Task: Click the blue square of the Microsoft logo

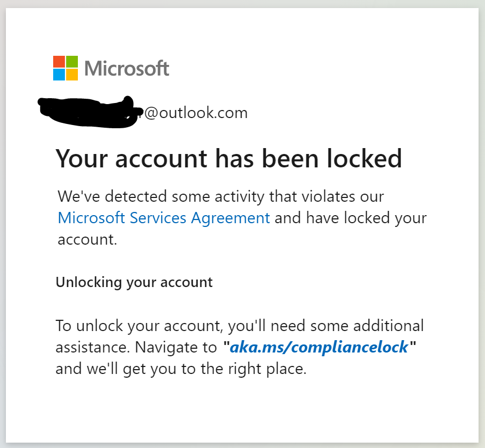Action: click(59, 74)
